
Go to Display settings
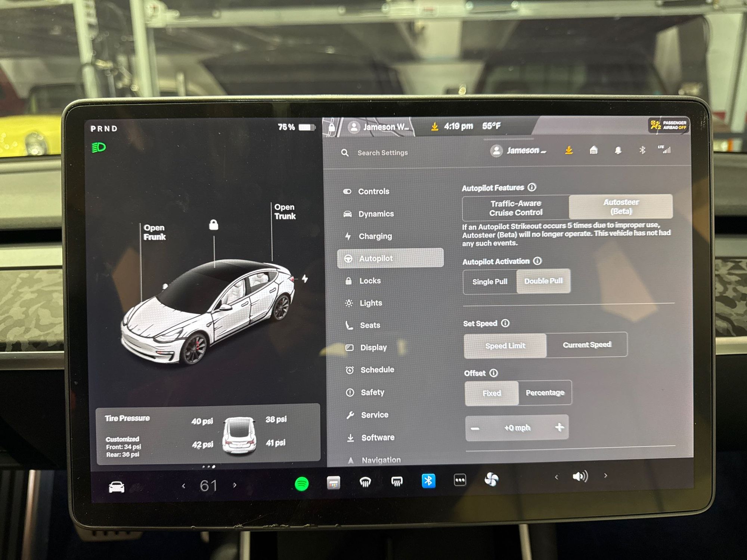[373, 348]
